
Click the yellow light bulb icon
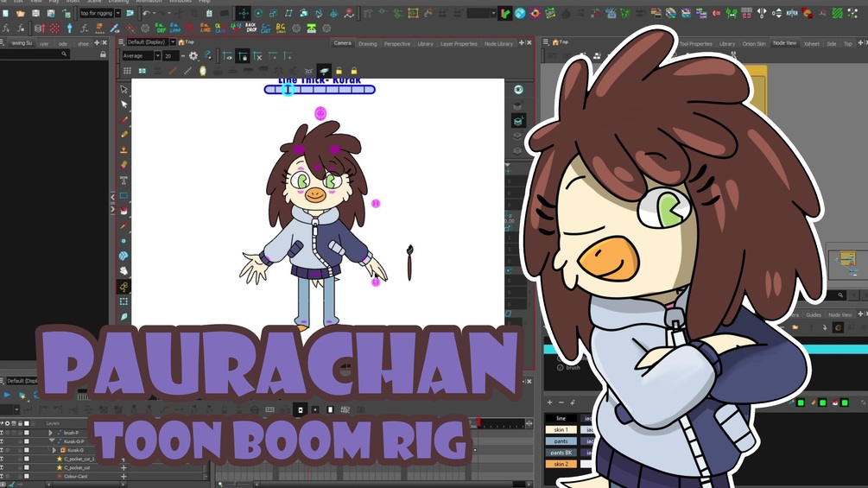[203, 71]
